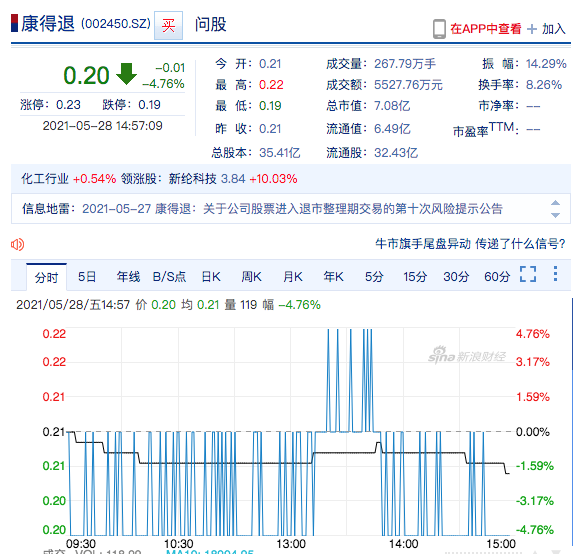
Task: Click the red 买 buy button
Action: [x=168, y=25]
